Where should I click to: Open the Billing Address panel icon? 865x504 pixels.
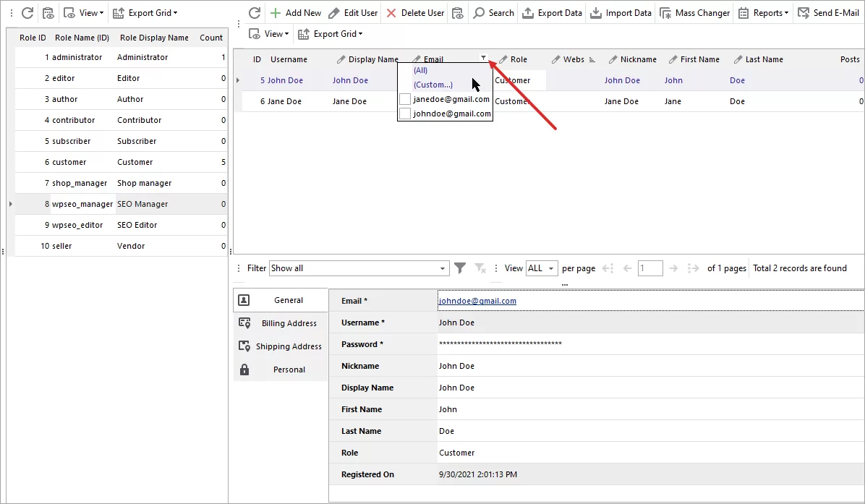[x=243, y=323]
